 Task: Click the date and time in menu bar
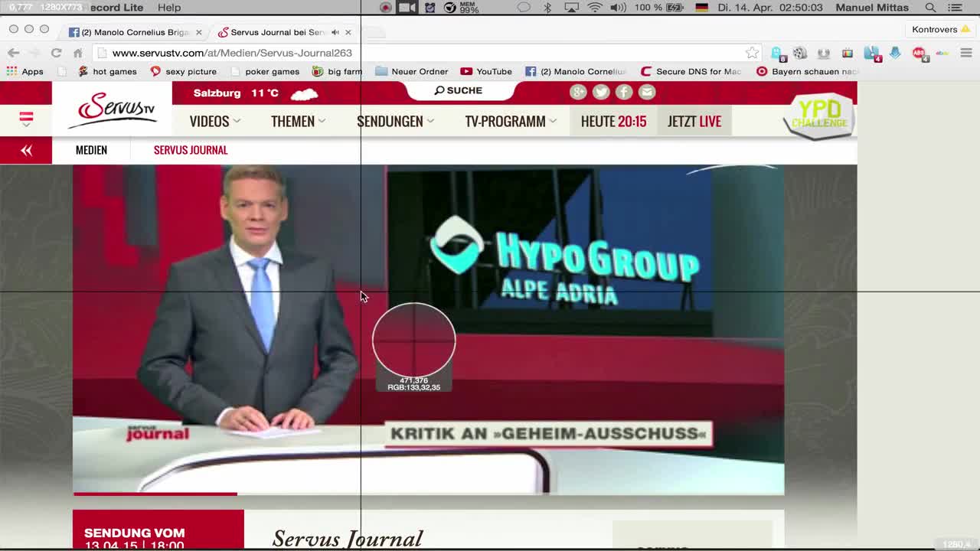(770, 8)
